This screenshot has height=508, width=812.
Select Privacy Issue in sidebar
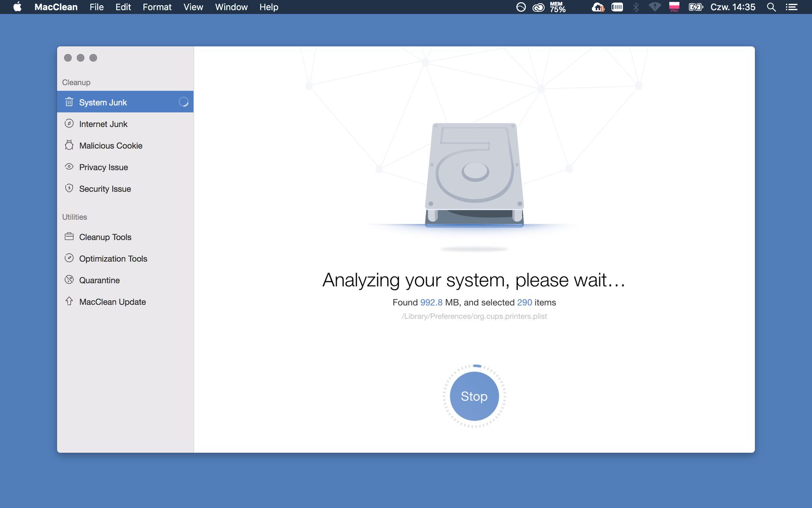[125, 167]
